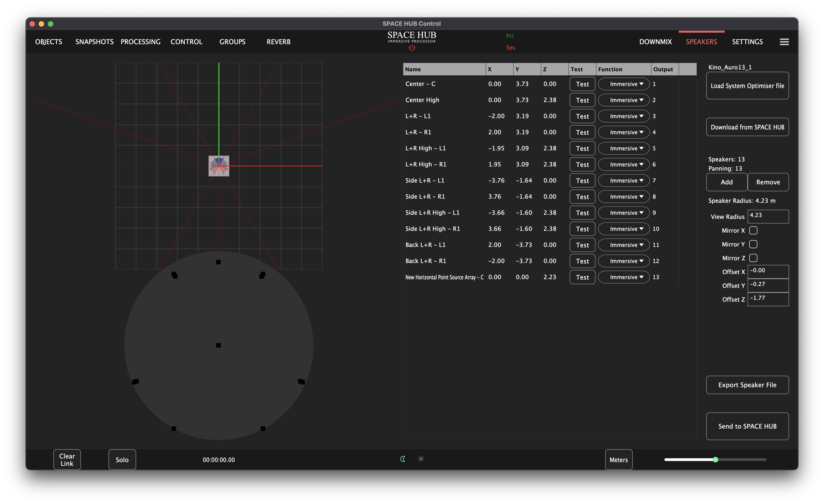Open the SNAPSHOTS tab

[x=94, y=42]
